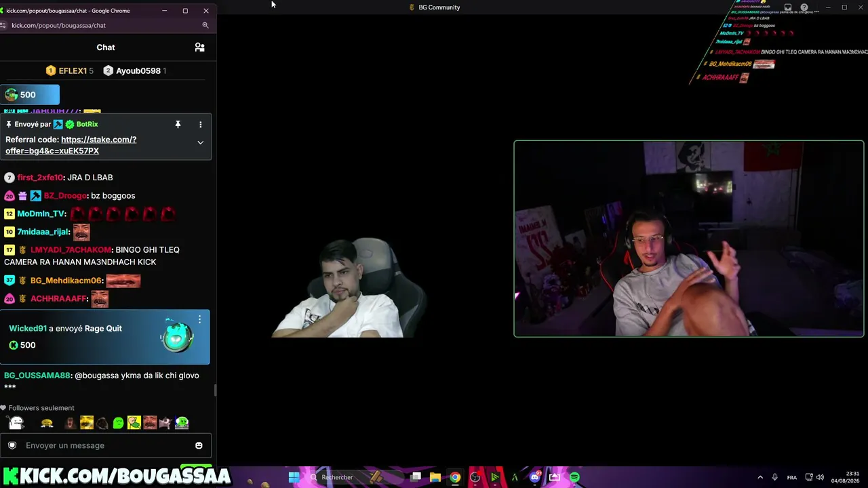Click the Rage Quit gift icon

click(x=177, y=337)
